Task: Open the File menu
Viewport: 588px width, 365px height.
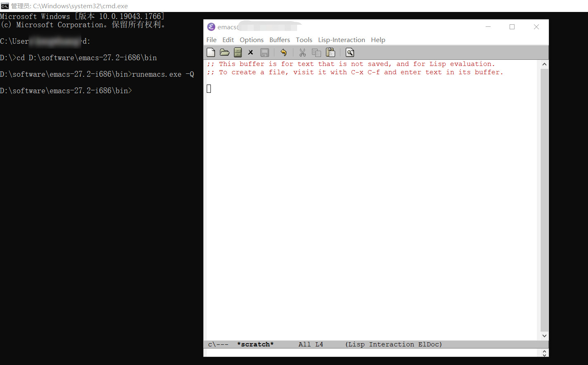Action: coord(211,40)
